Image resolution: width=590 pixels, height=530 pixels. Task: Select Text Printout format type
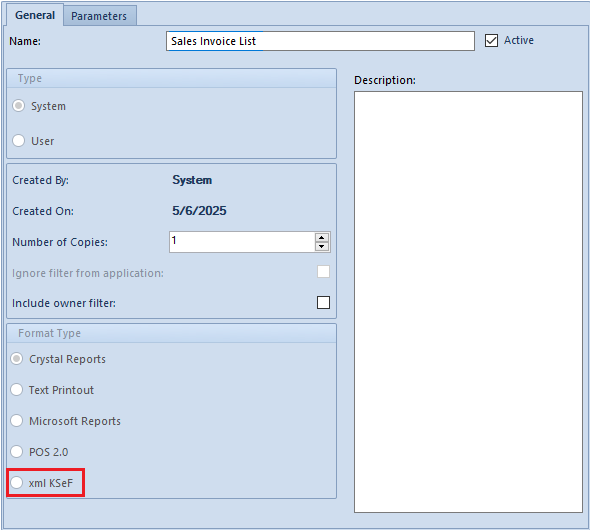pyautogui.click(x=17, y=389)
